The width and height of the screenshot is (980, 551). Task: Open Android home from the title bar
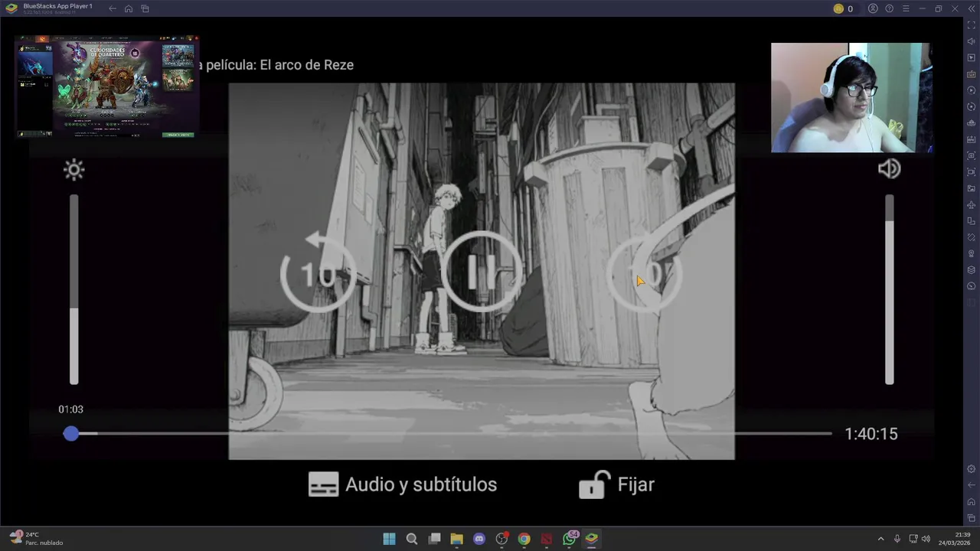tap(129, 8)
